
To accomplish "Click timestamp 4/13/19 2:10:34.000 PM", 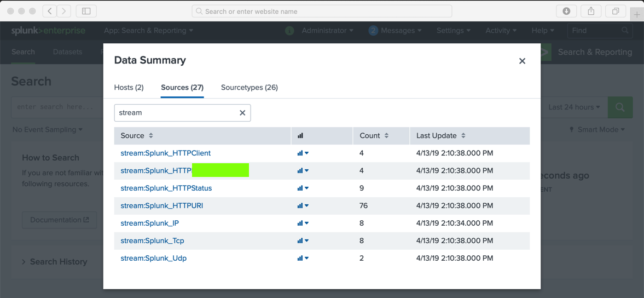I will pos(455,223).
